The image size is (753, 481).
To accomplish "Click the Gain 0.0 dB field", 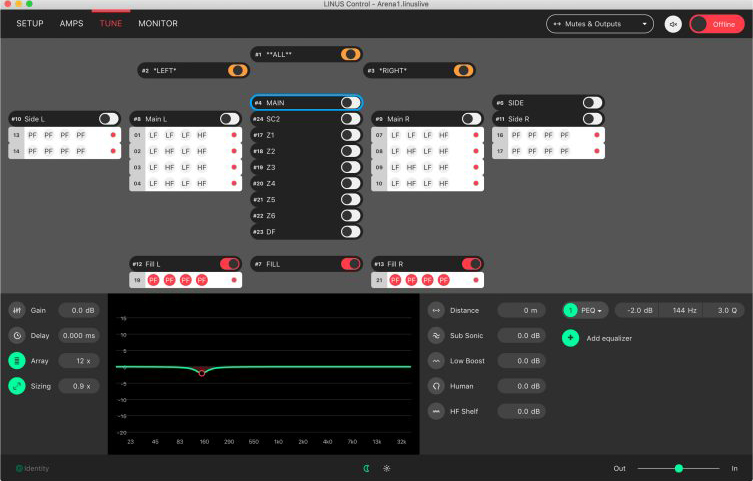I will click(x=79, y=311).
